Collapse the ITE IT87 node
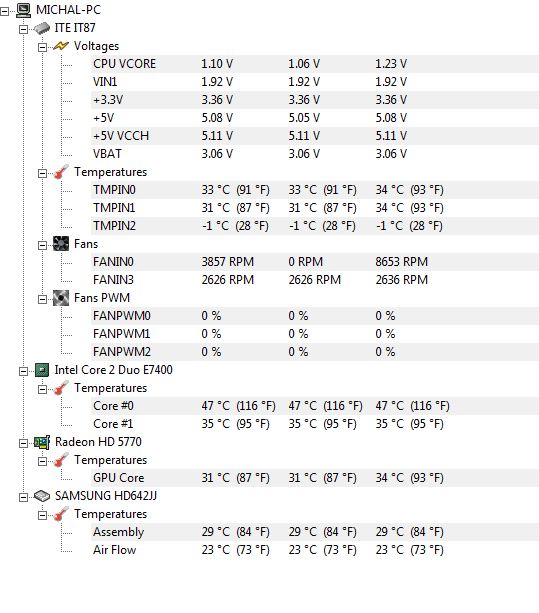This screenshot has width=539, height=613. pyautogui.click(x=23, y=30)
